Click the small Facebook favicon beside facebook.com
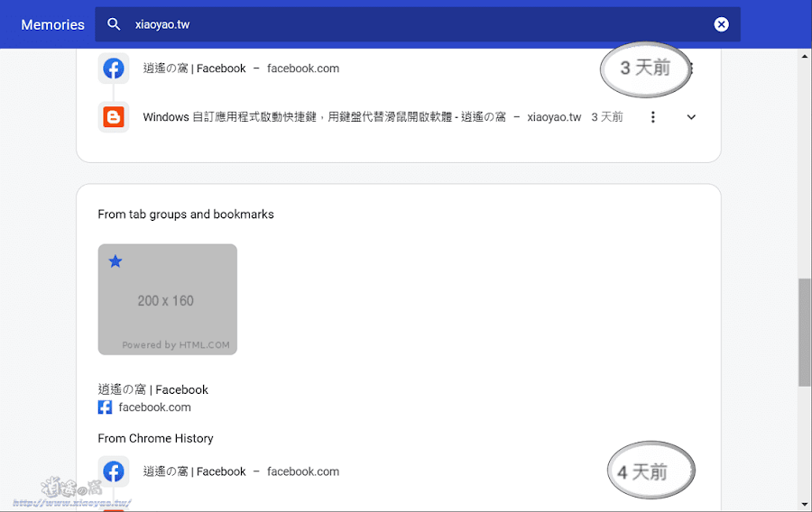Screen dimensions: 812x512 click(106, 407)
